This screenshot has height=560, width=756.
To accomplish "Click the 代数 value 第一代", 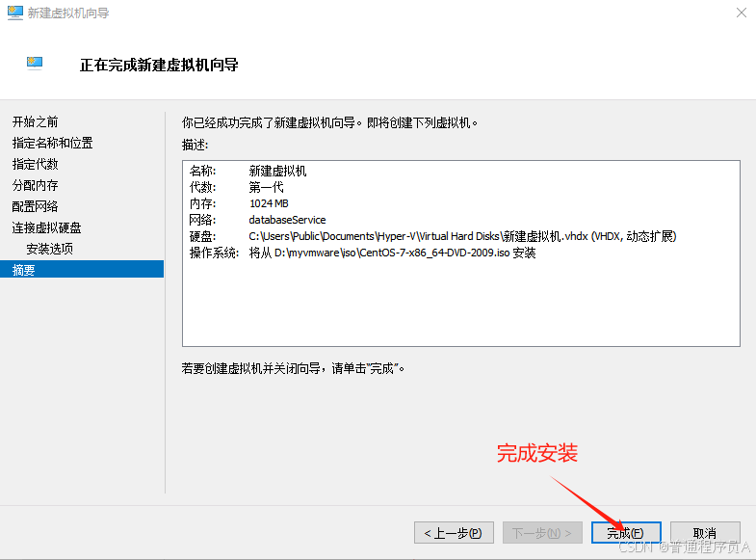I will pyautogui.click(x=266, y=188).
